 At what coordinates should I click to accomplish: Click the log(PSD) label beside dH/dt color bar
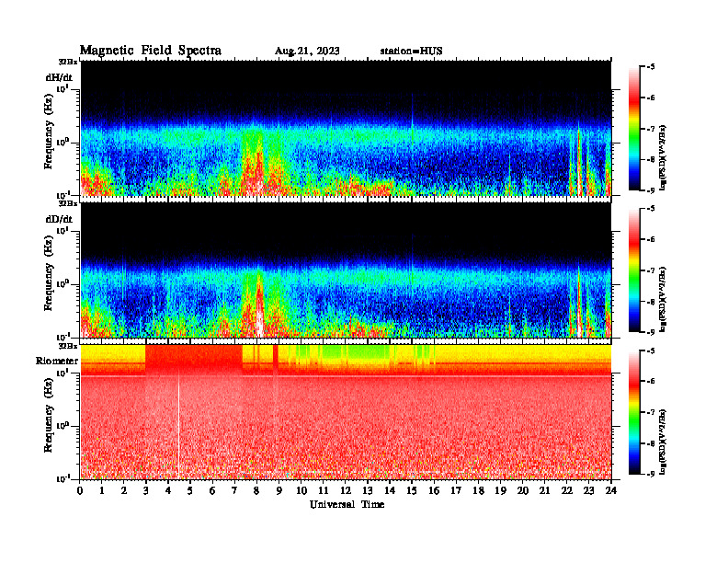tap(665, 157)
